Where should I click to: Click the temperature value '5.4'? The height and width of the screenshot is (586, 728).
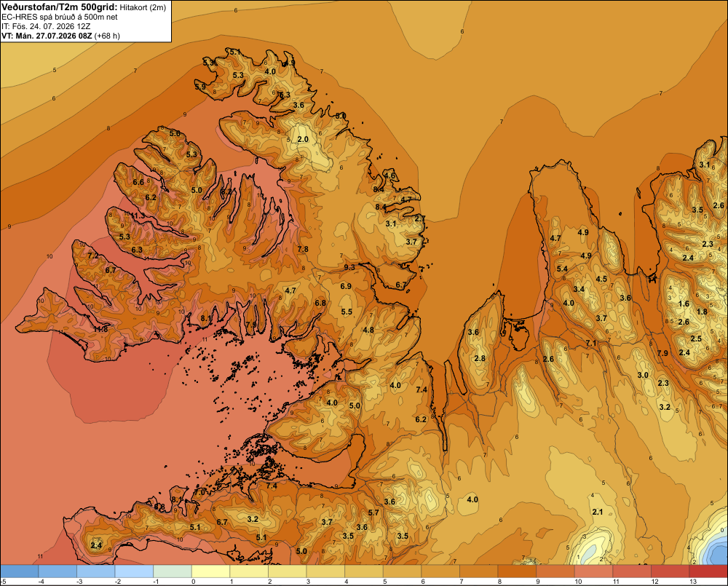(562, 269)
